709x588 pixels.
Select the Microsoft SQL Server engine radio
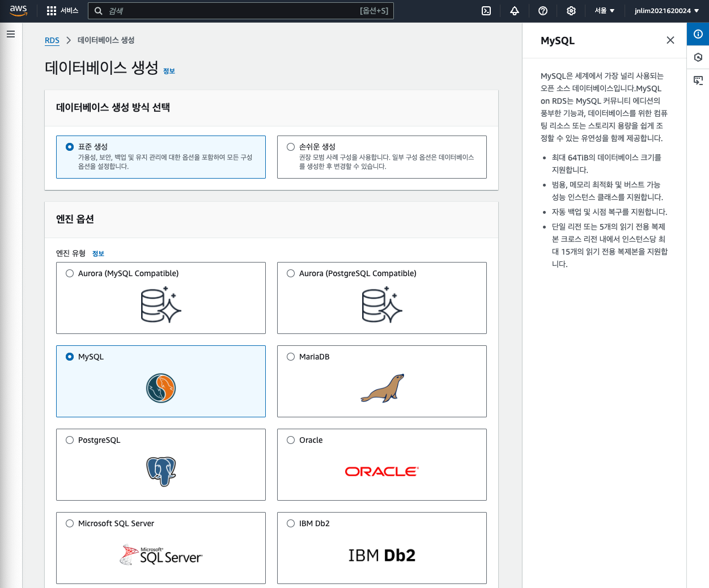coord(70,523)
